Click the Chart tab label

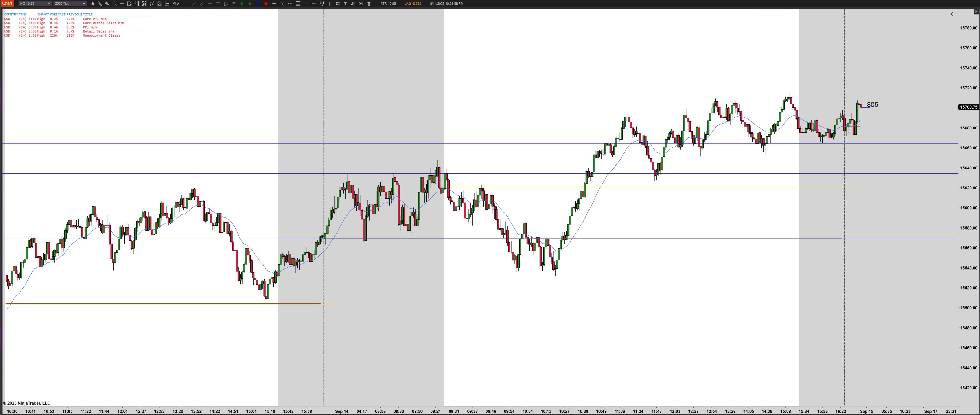[7, 3]
